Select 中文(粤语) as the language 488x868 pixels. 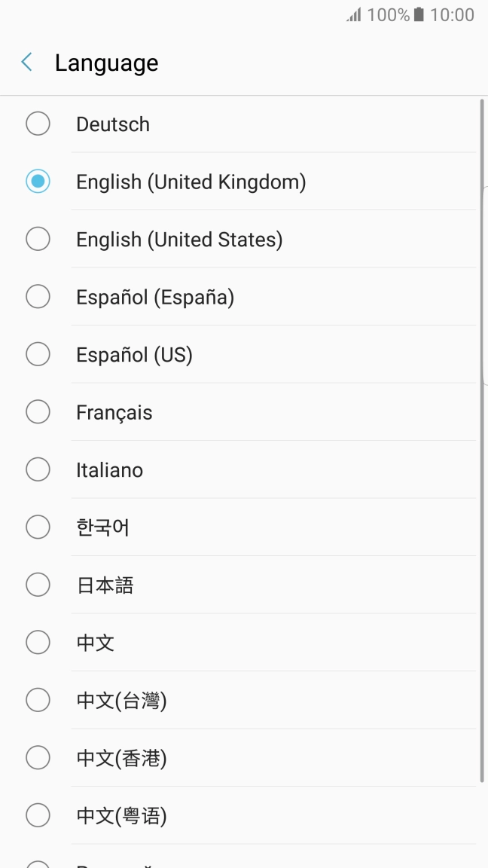pyautogui.click(x=38, y=815)
